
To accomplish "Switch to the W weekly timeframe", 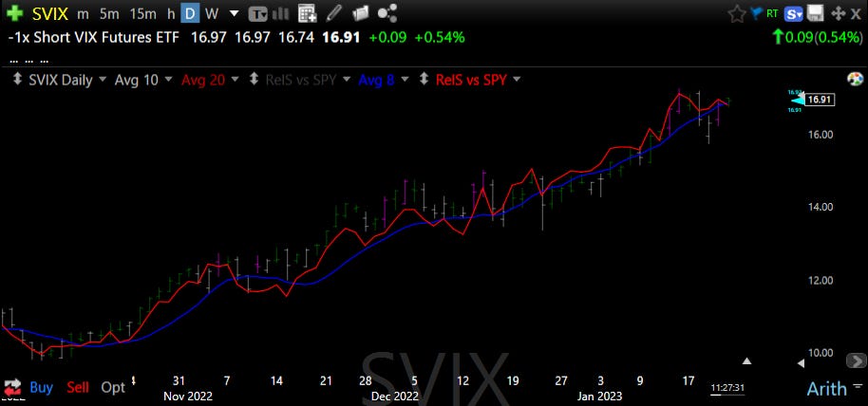I will 211,14.
